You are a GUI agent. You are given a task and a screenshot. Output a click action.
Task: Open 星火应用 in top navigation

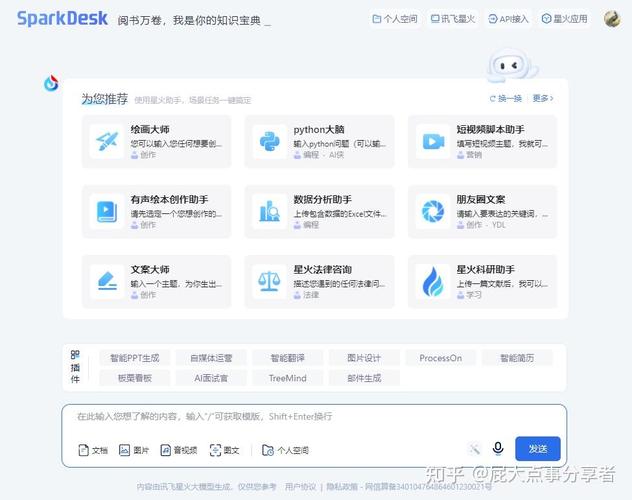[564, 19]
